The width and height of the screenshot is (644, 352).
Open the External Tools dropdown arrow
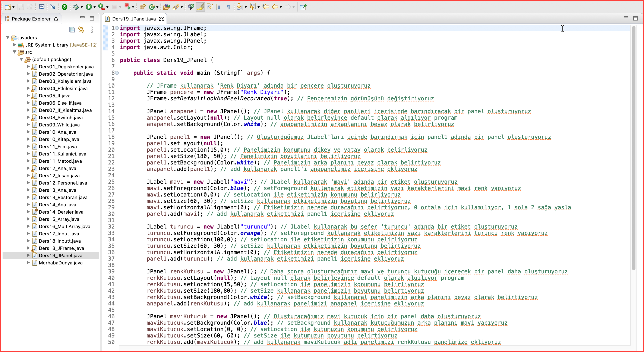(x=107, y=7)
